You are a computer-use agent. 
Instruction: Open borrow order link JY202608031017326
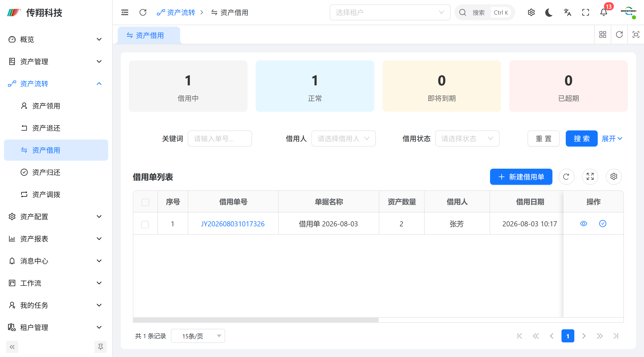pos(233,224)
